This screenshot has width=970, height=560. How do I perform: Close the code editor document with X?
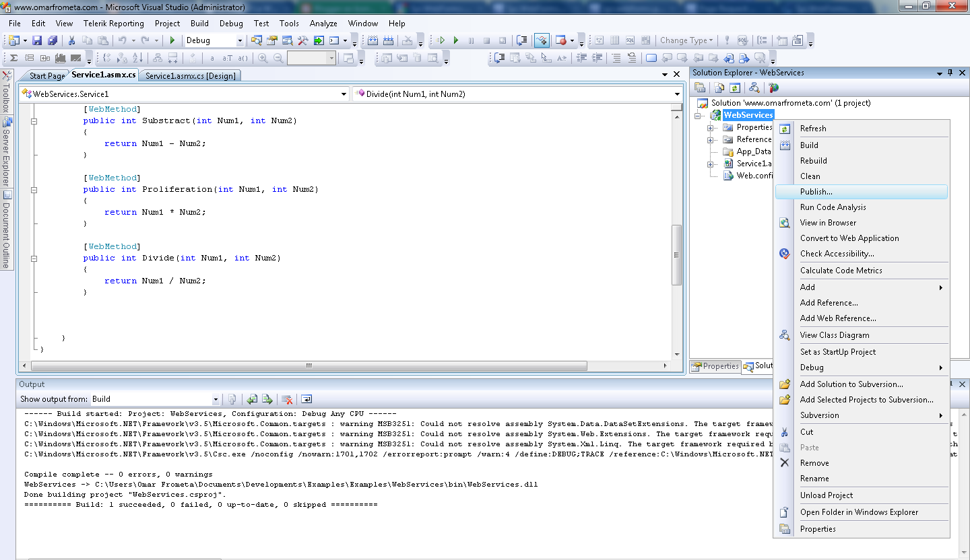click(x=677, y=74)
